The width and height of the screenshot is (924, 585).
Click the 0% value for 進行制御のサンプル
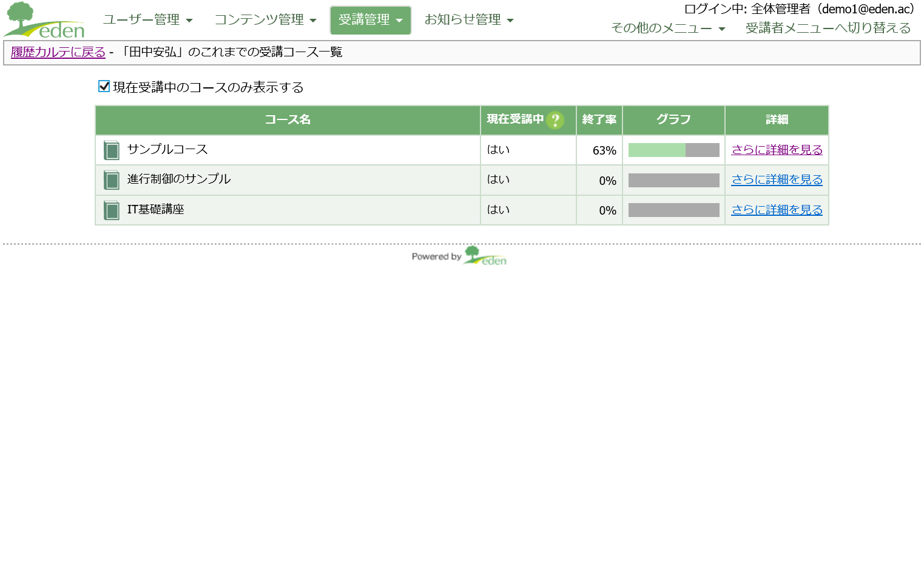(607, 181)
